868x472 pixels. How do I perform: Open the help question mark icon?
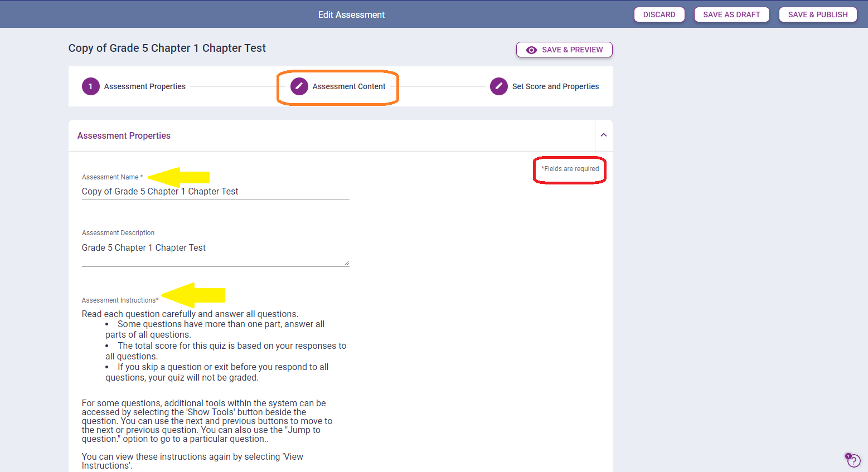point(854,461)
